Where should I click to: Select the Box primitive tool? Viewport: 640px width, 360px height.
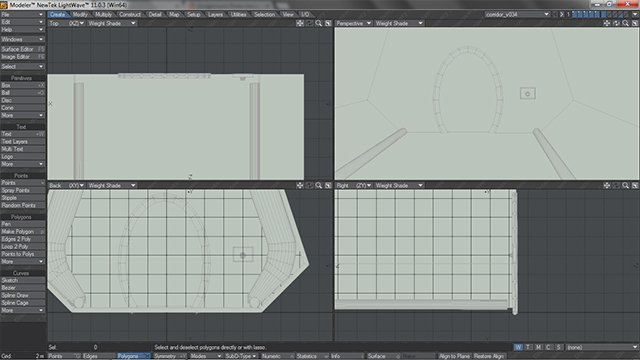[22, 85]
